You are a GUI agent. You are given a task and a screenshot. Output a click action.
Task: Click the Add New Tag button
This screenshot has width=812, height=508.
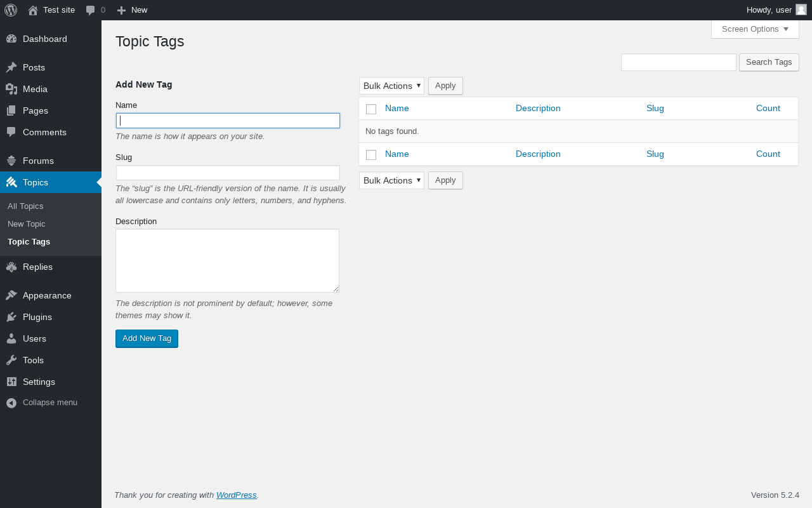tap(147, 338)
